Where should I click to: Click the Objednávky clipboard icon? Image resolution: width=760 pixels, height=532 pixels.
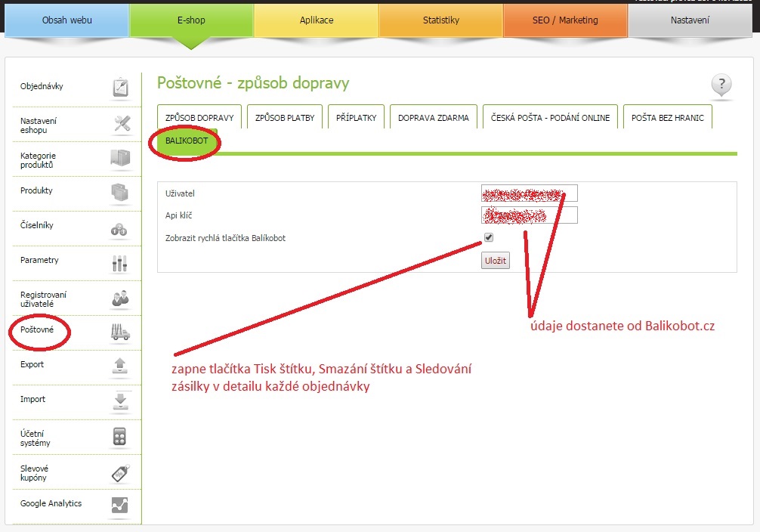[x=121, y=88]
